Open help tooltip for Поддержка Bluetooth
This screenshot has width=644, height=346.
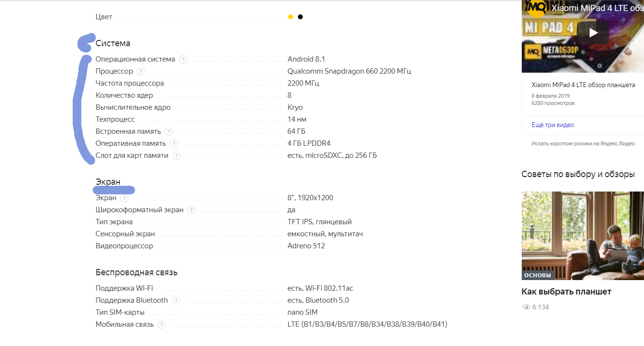tap(176, 300)
